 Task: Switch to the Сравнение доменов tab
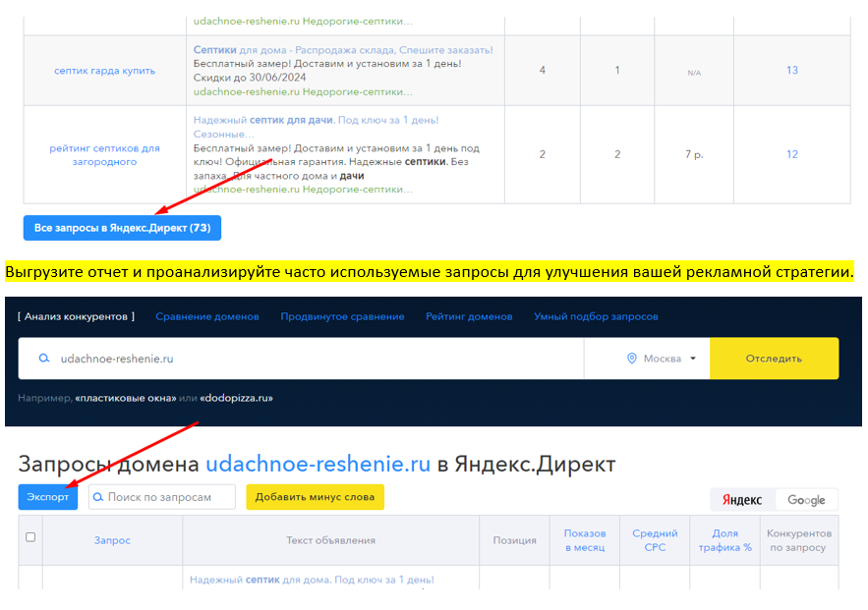pyautogui.click(x=207, y=316)
